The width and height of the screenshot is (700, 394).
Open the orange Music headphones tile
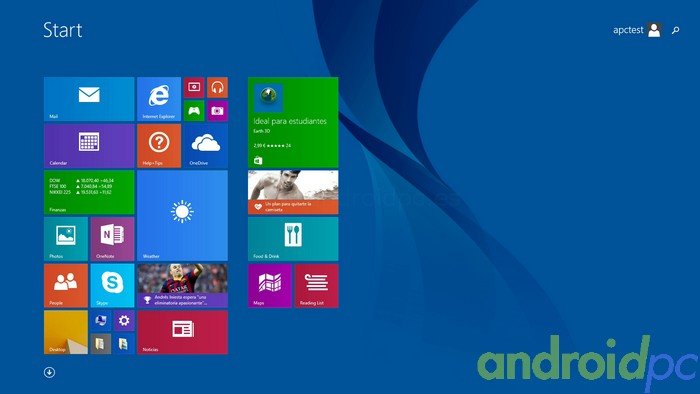[217, 87]
